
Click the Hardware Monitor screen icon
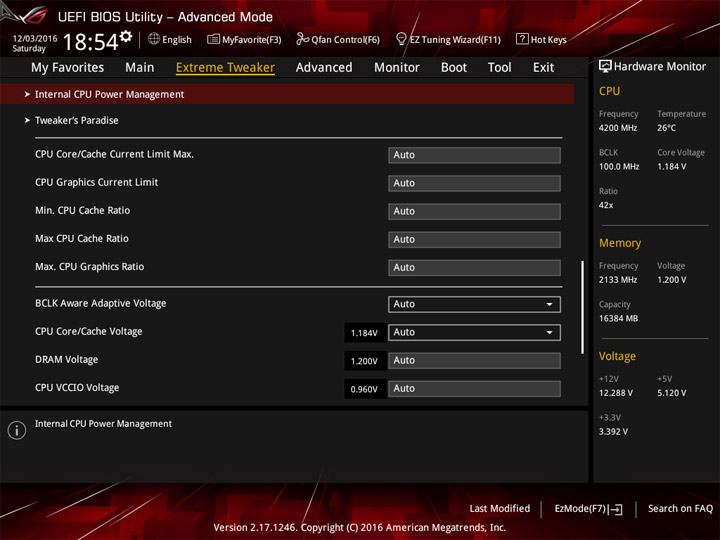point(605,67)
